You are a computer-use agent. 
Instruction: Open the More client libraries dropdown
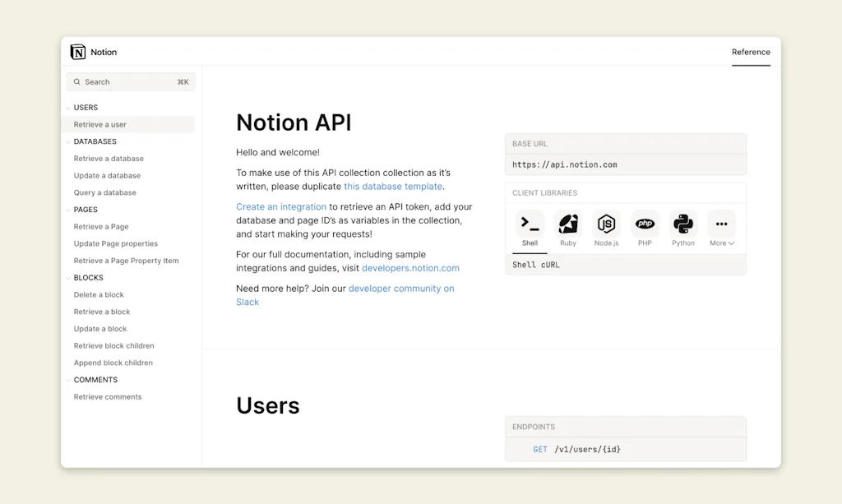pyautogui.click(x=720, y=229)
